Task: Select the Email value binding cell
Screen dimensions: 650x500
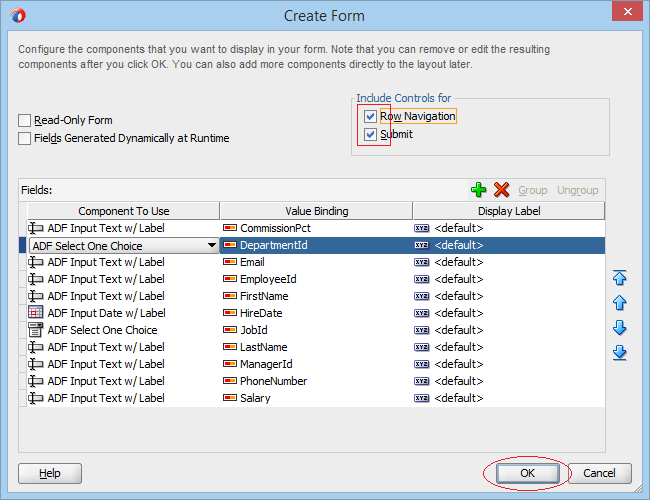Action: click(x=316, y=262)
